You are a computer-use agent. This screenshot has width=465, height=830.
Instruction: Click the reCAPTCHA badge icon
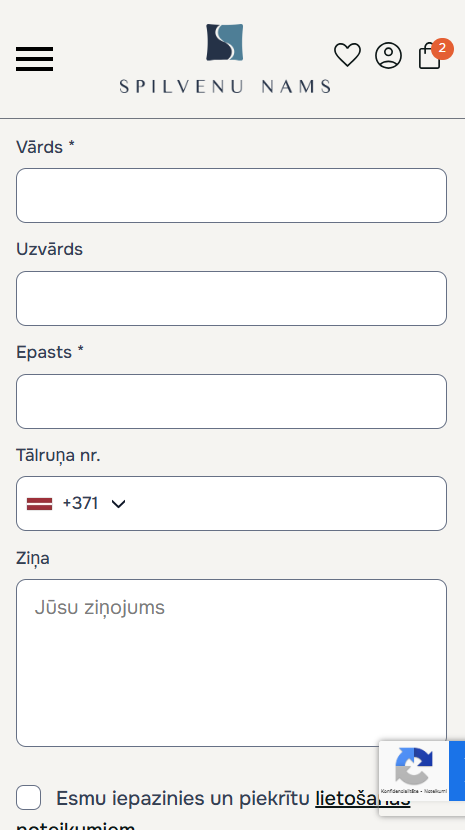click(414, 765)
